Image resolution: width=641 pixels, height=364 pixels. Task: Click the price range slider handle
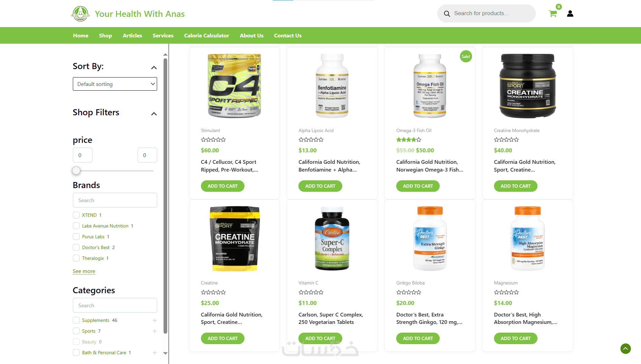click(x=77, y=171)
